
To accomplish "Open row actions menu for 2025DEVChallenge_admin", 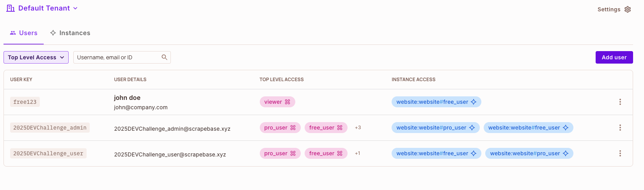I will 620,128.
